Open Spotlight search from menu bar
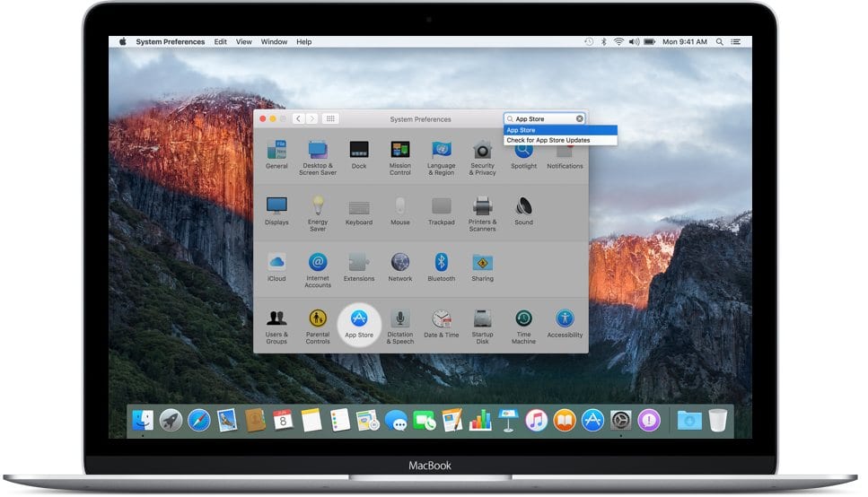The image size is (868, 497). pos(719,41)
